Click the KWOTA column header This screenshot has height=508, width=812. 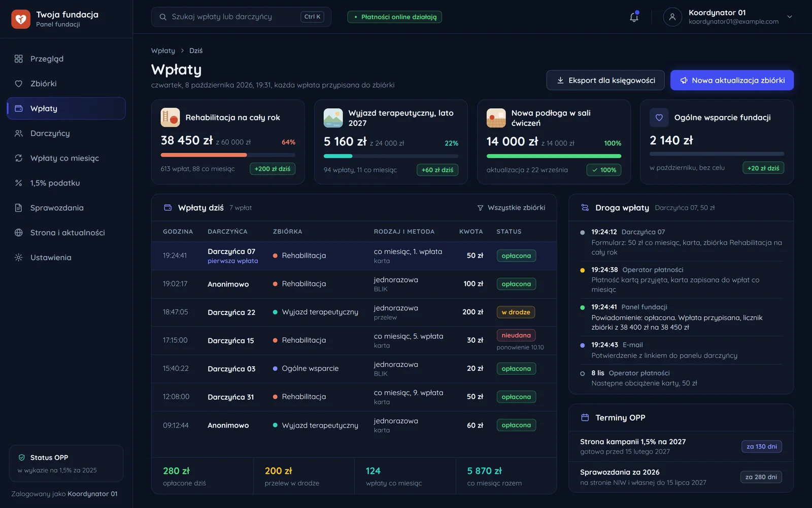471,232
